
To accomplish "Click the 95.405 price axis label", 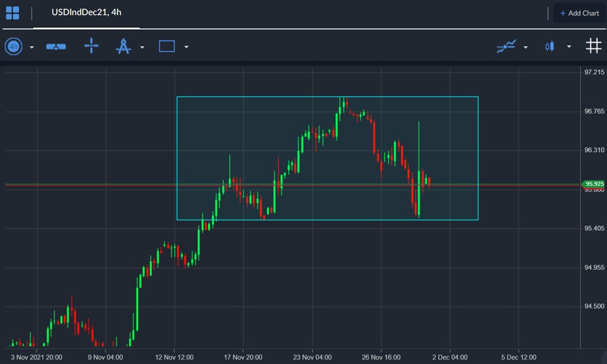I will [594, 228].
